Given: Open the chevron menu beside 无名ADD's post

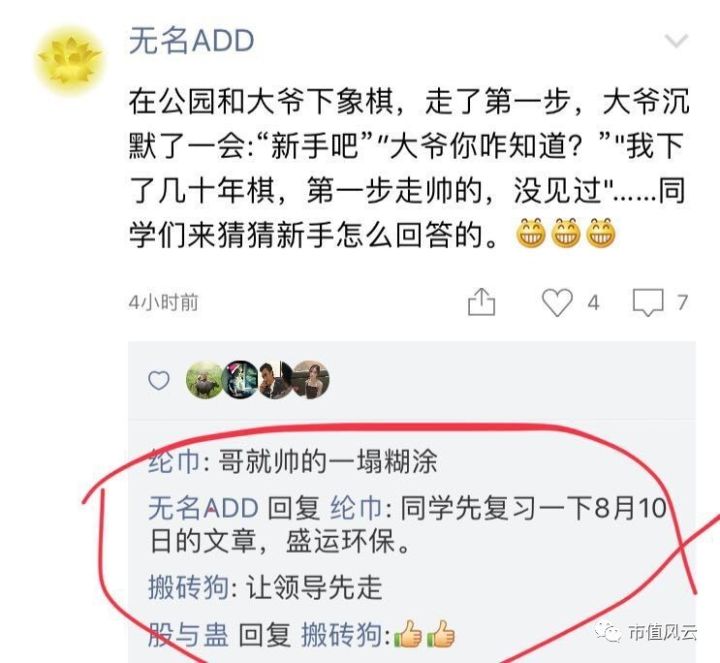Looking at the screenshot, I should coord(676,41).
